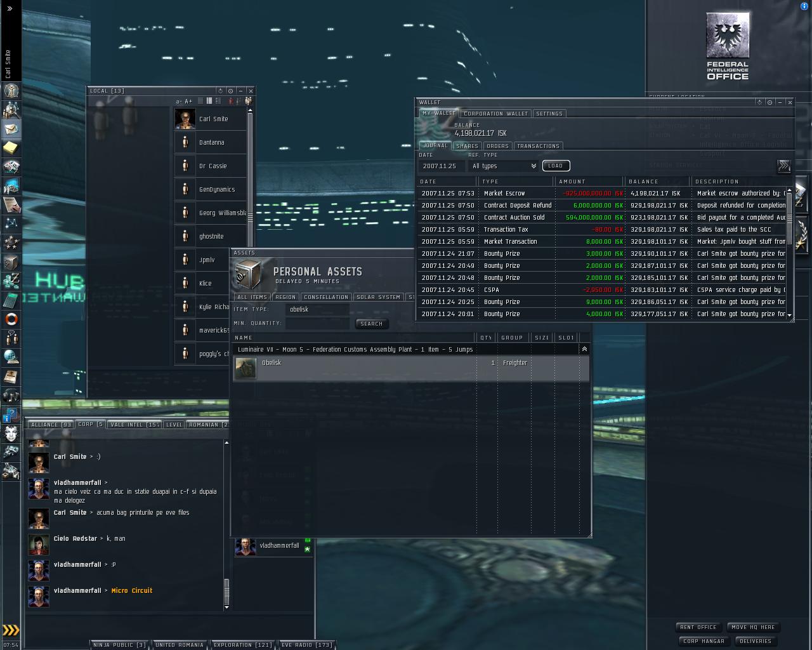Click chat window scroll-up arrow
Image resolution: width=812 pixels, height=650 pixels.
(226, 442)
